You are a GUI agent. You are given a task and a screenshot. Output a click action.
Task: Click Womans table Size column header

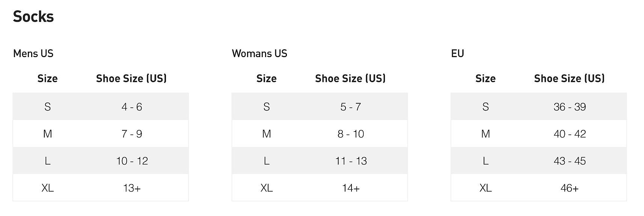[x=267, y=79]
